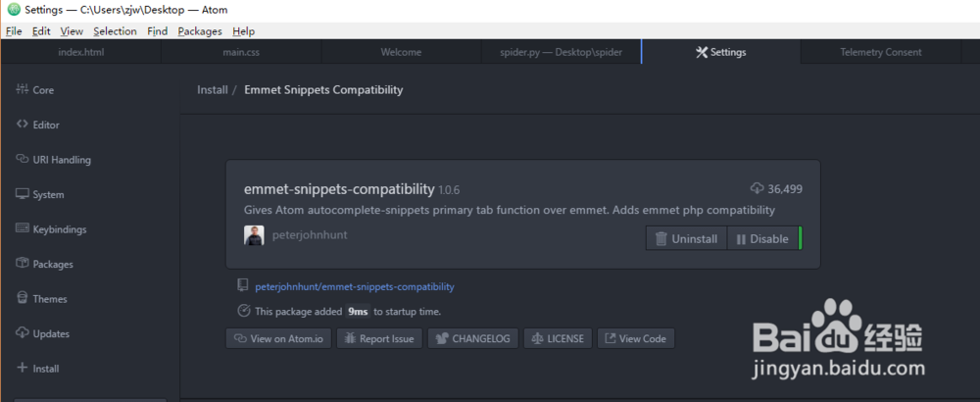The width and height of the screenshot is (980, 402).
Task: Uninstall the emmet-snippets-compatibility package
Action: [x=686, y=239]
